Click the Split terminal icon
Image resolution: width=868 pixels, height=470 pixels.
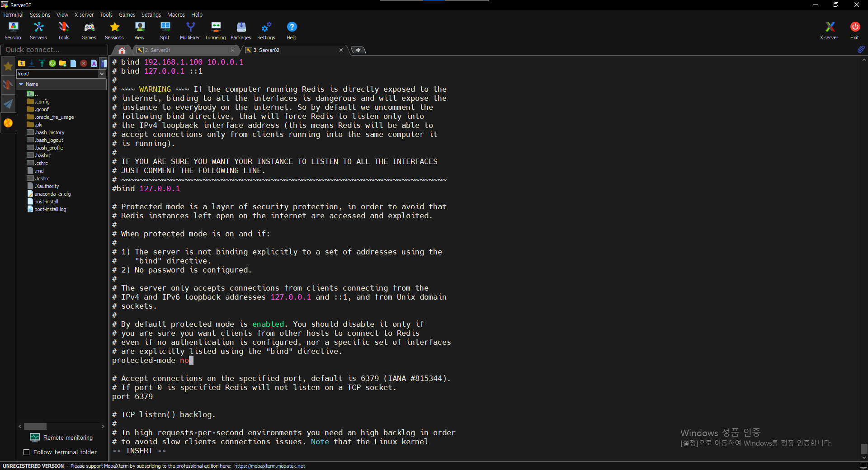click(165, 31)
